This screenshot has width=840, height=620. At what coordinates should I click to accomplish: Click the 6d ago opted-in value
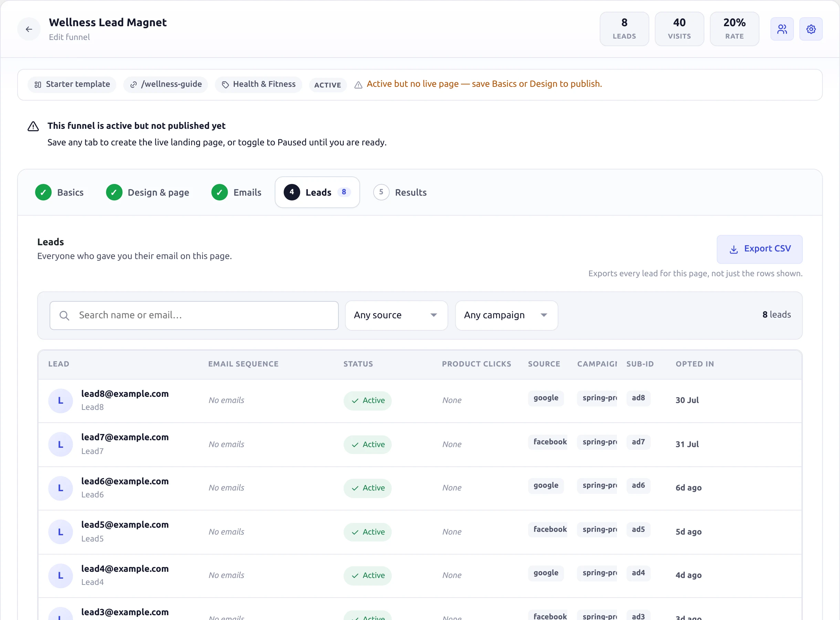point(689,488)
